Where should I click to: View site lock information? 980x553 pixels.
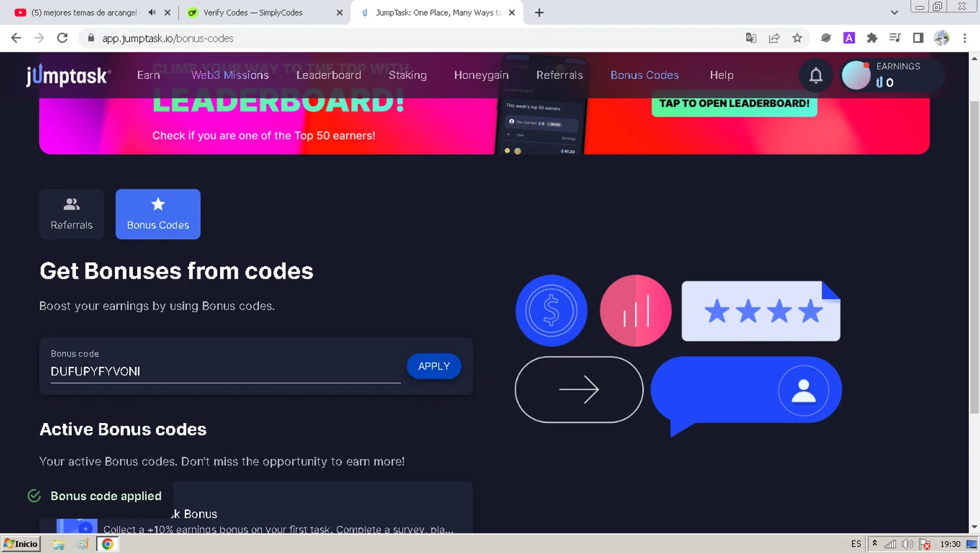tap(91, 38)
